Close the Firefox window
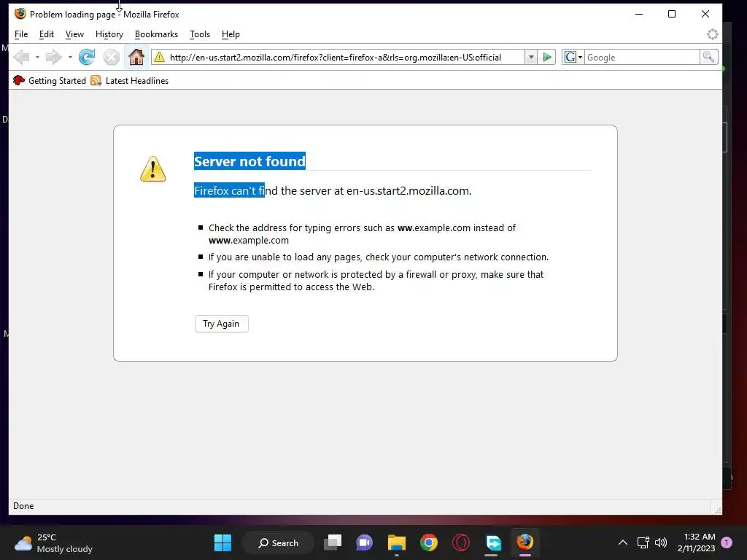 pyautogui.click(x=705, y=14)
